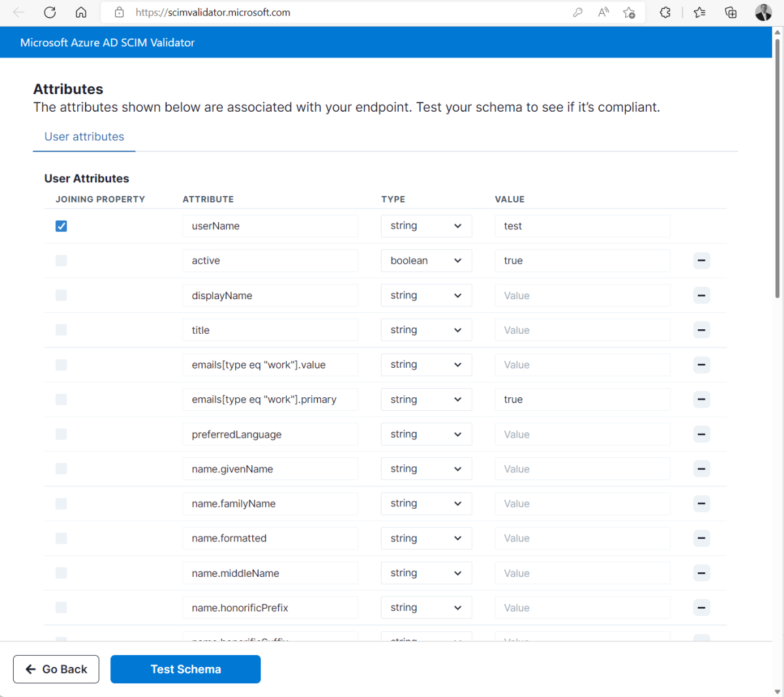Image resolution: width=784 pixels, height=697 pixels.
Task: Click the name.honorificPrefix attribute field
Action: 270,608
